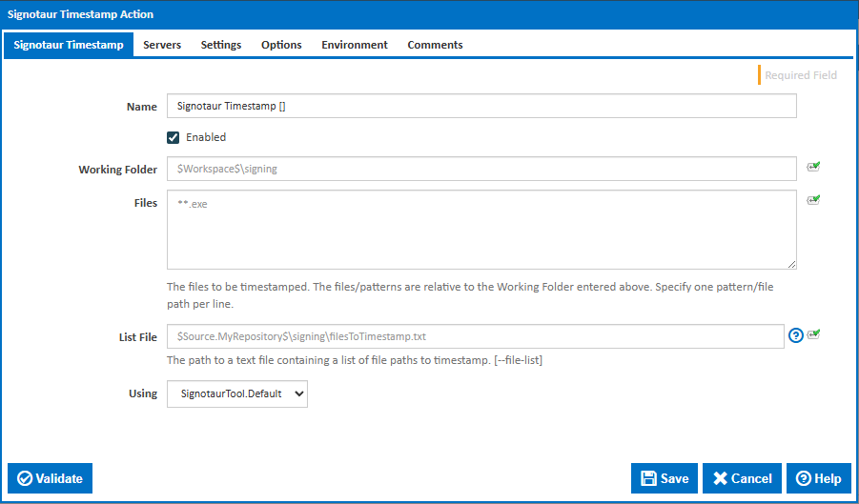Click the variable picker icon beside List File
The width and height of the screenshot is (859, 504).
tap(813, 334)
